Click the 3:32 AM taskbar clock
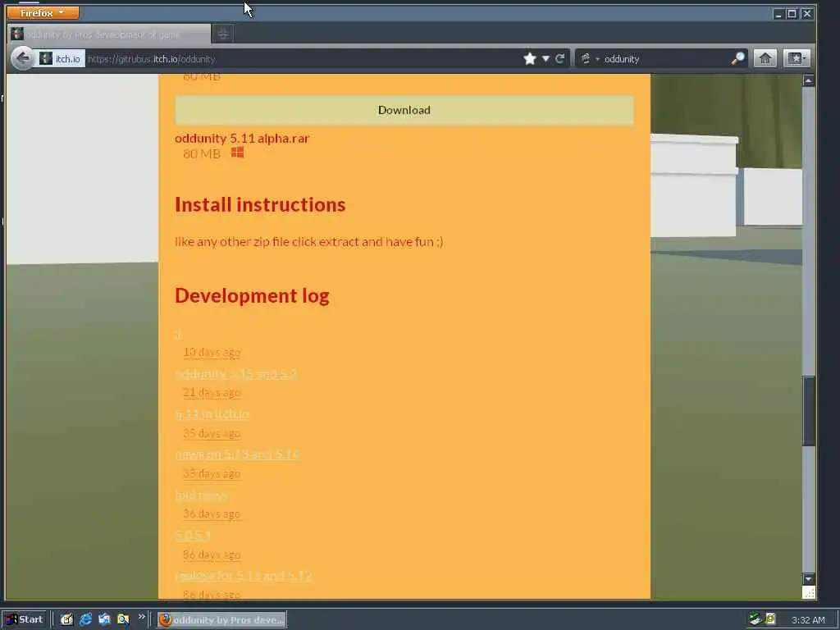This screenshot has height=630, width=840. coord(808,620)
